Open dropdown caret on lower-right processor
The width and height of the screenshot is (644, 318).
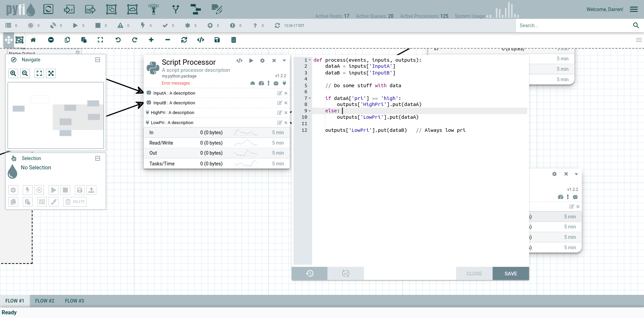tap(576, 174)
